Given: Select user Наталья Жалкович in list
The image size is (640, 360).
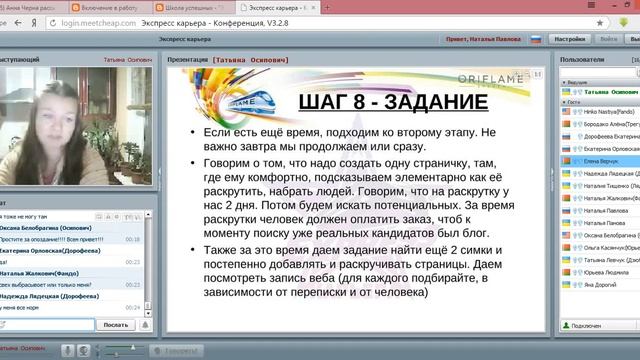Looking at the screenshot, I should click(x=600, y=198).
